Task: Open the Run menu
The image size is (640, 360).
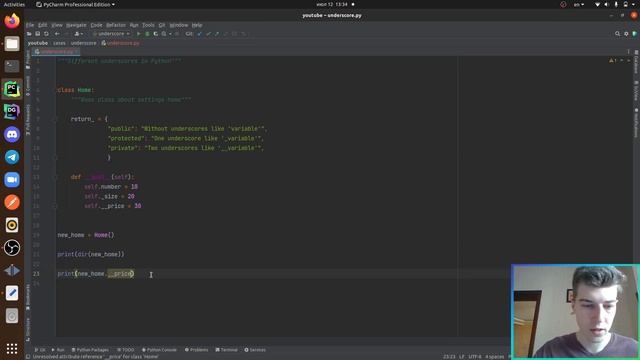Action: 134,25
